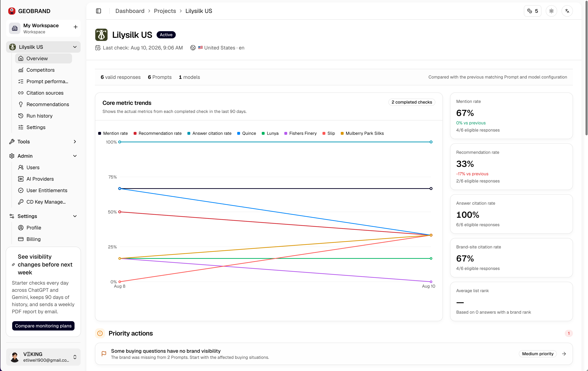Click the My Workspace building icon

coord(15,28)
